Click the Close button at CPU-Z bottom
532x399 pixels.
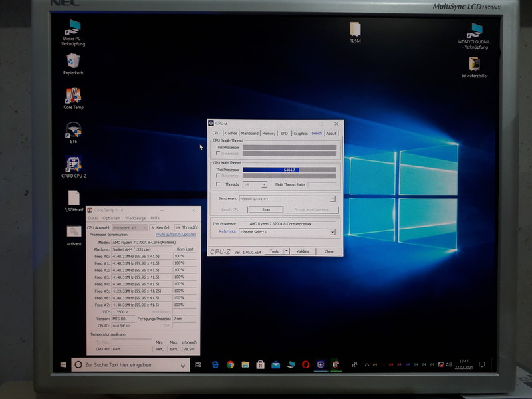tap(329, 251)
